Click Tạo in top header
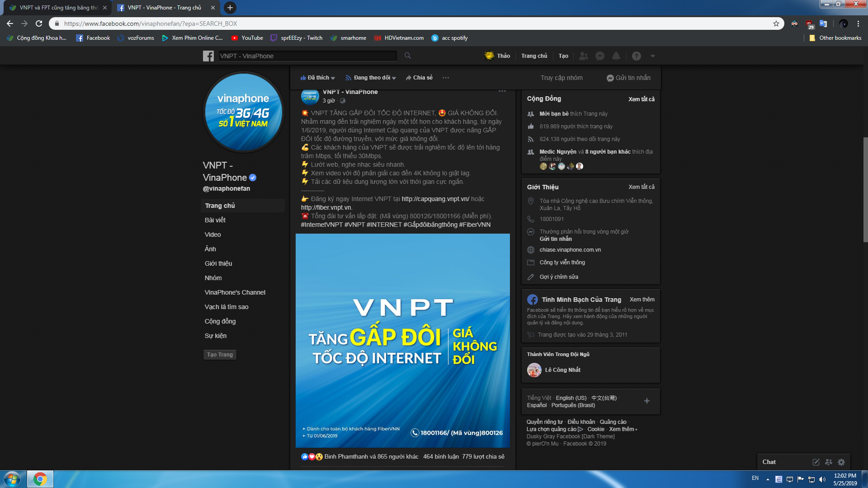The image size is (868, 488). point(563,56)
